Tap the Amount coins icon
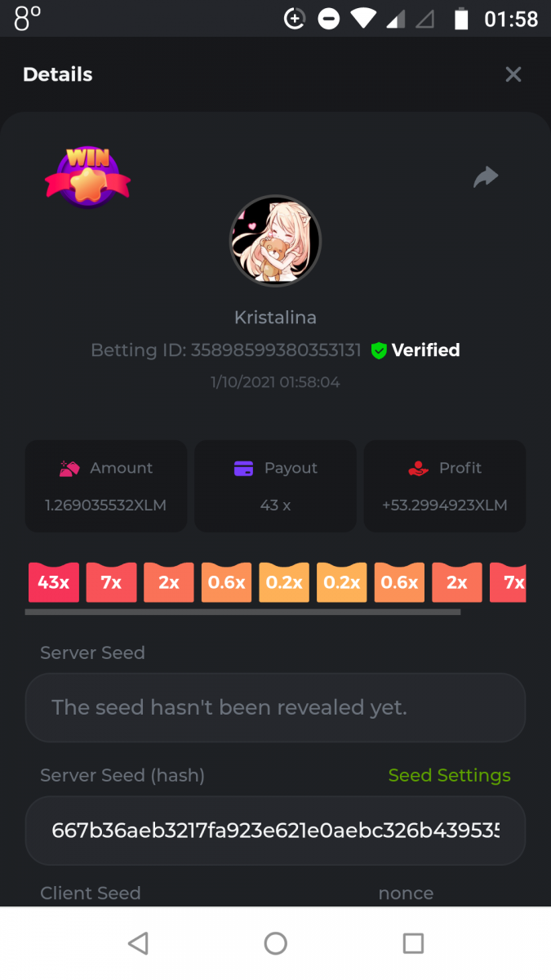 (69, 468)
